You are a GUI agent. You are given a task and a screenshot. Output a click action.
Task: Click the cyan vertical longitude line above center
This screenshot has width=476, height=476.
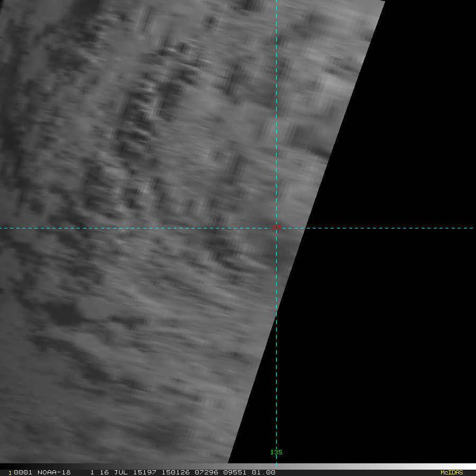[276, 106]
